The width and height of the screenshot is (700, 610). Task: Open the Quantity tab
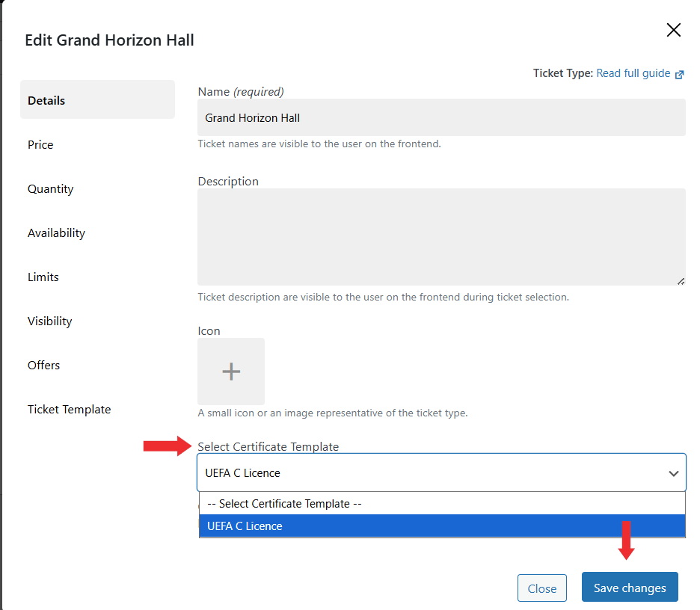(x=51, y=188)
